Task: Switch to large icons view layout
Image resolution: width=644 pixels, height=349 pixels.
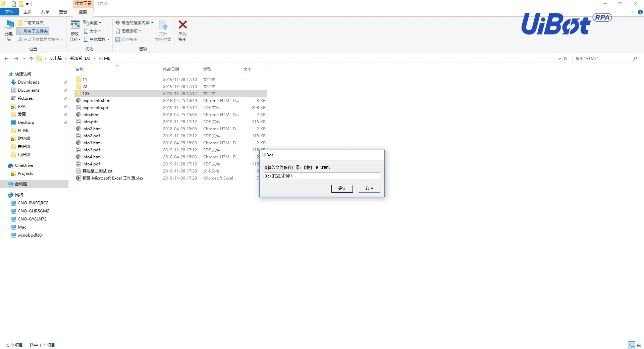Action: [639, 345]
